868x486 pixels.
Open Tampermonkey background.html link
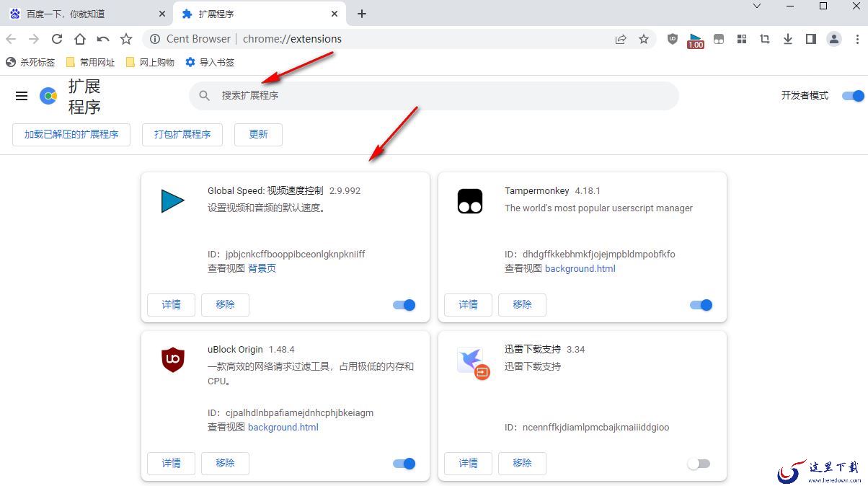coord(580,268)
